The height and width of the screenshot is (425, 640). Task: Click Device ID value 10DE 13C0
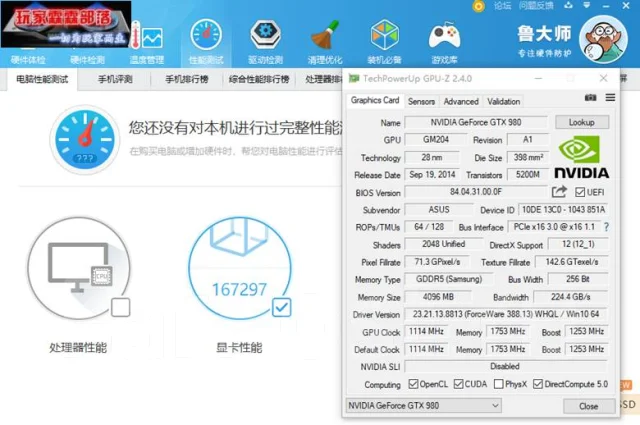click(563, 209)
